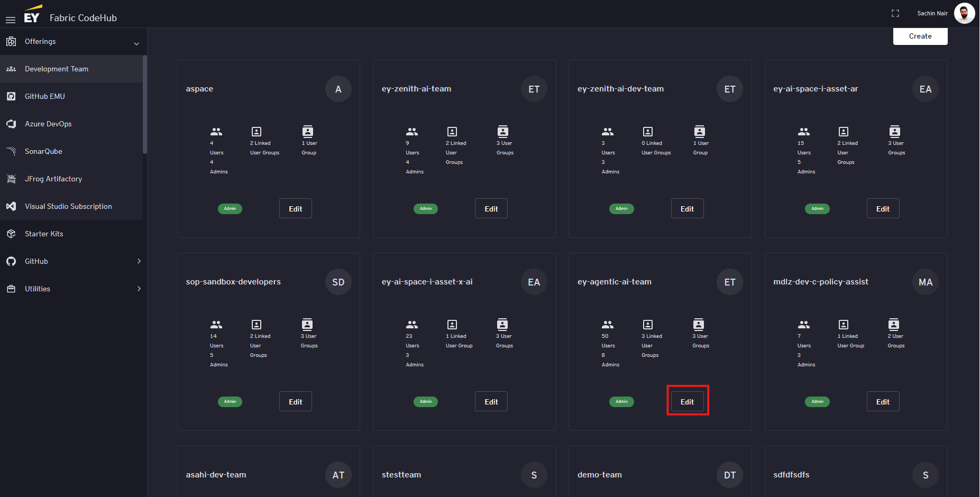Click the Visual Studio Subscription icon
980x497 pixels.
(x=11, y=206)
